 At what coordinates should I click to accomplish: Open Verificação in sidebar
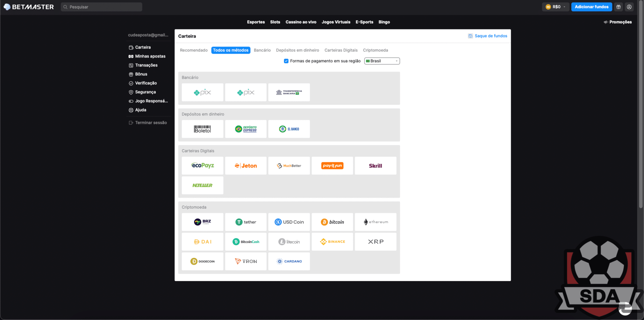143,83
